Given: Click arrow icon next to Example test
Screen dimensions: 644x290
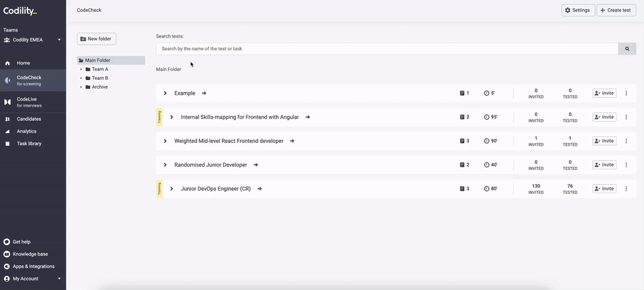Looking at the screenshot, I should click(204, 93).
